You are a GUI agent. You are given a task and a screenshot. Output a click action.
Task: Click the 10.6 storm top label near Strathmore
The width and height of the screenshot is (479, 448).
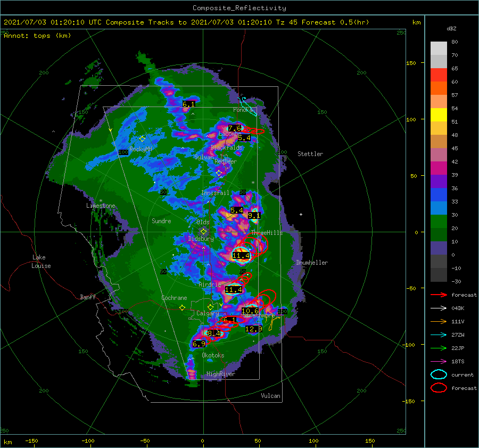[x=250, y=311]
